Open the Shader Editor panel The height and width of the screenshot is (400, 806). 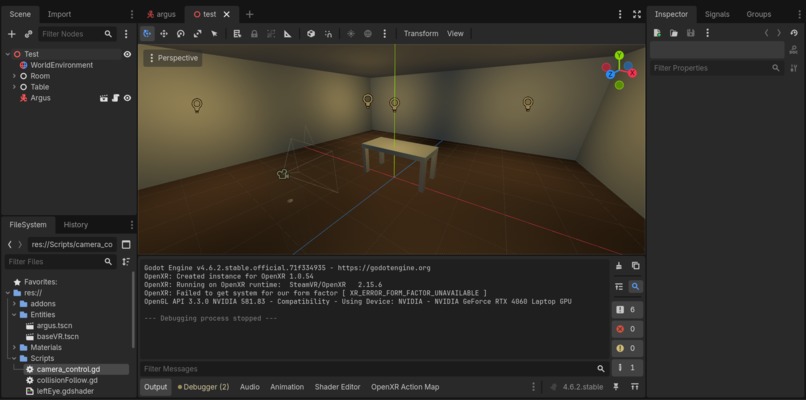tap(337, 387)
